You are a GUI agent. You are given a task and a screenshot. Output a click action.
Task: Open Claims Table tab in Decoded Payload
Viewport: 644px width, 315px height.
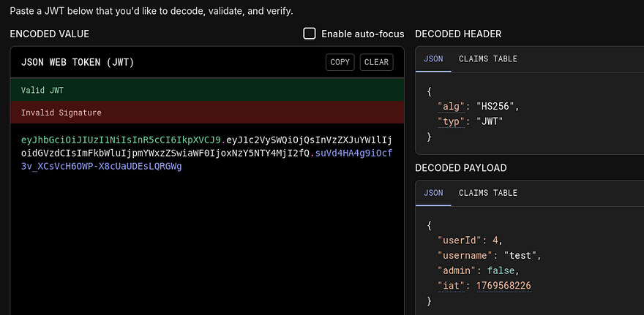[487, 193]
